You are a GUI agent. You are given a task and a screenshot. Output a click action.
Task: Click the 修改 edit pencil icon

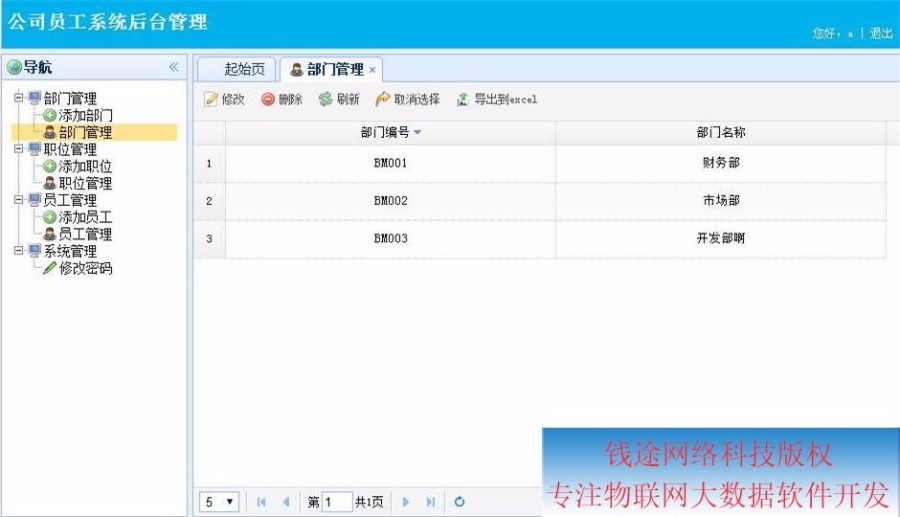(211, 99)
